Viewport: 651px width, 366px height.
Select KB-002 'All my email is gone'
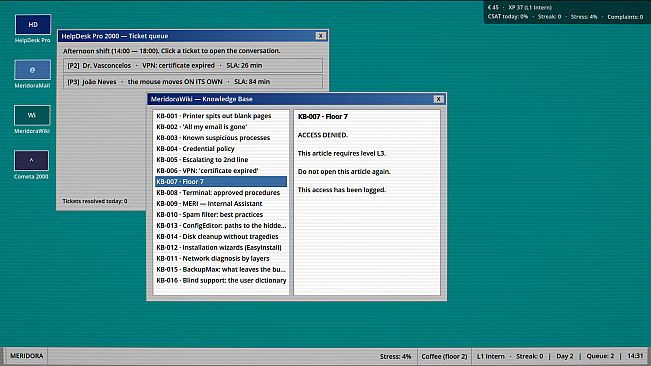coord(221,127)
